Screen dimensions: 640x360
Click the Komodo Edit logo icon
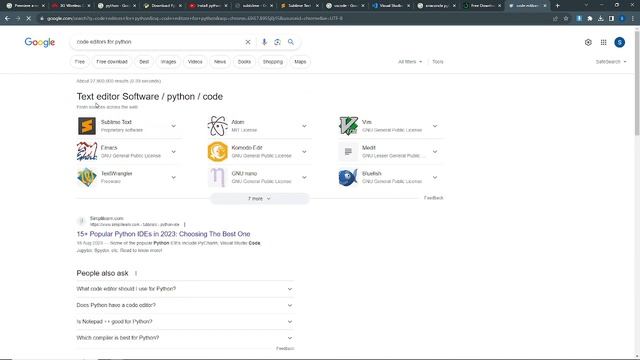(x=218, y=151)
